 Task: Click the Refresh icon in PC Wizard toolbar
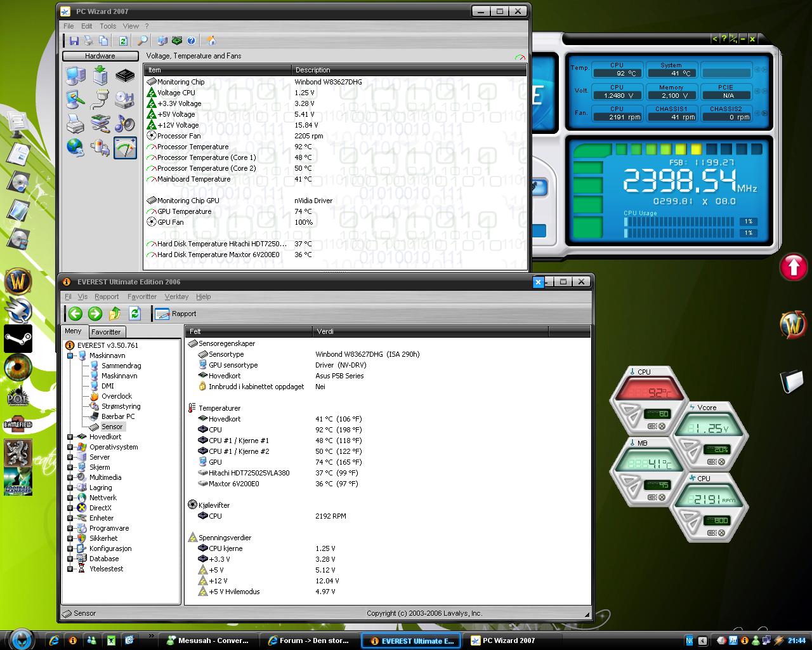123,41
